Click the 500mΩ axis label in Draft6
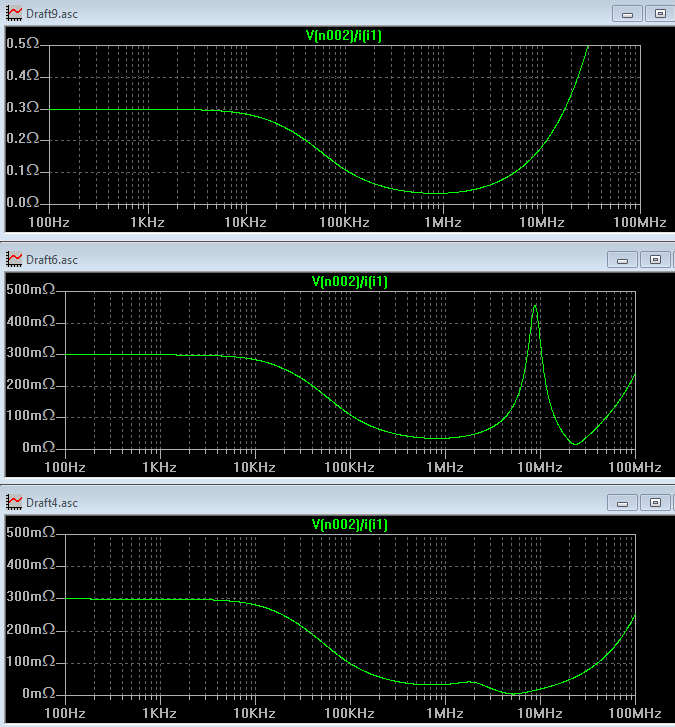 pos(31,289)
